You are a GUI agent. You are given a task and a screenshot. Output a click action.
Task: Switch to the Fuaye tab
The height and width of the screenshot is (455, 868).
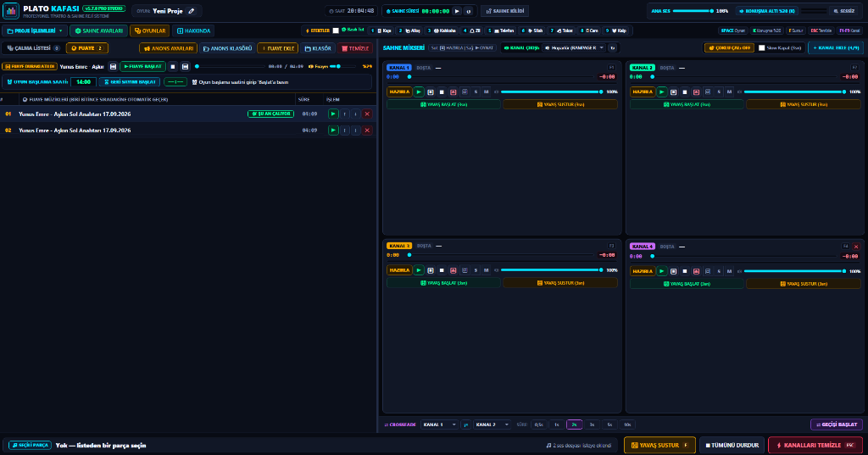[87, 48]
